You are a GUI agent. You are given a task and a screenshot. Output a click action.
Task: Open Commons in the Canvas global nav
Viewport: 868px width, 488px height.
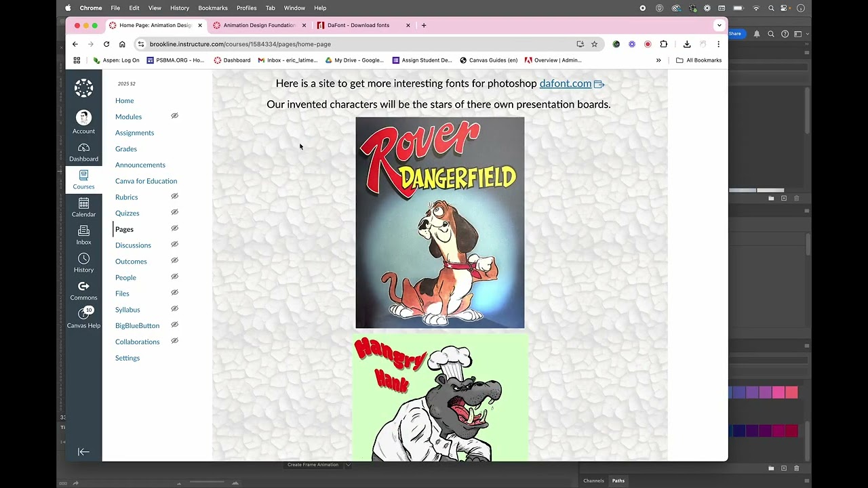(83, 291)
